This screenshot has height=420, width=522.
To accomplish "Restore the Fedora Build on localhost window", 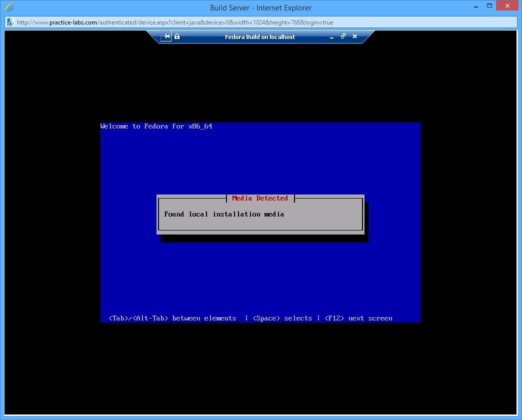I will 343,36.
